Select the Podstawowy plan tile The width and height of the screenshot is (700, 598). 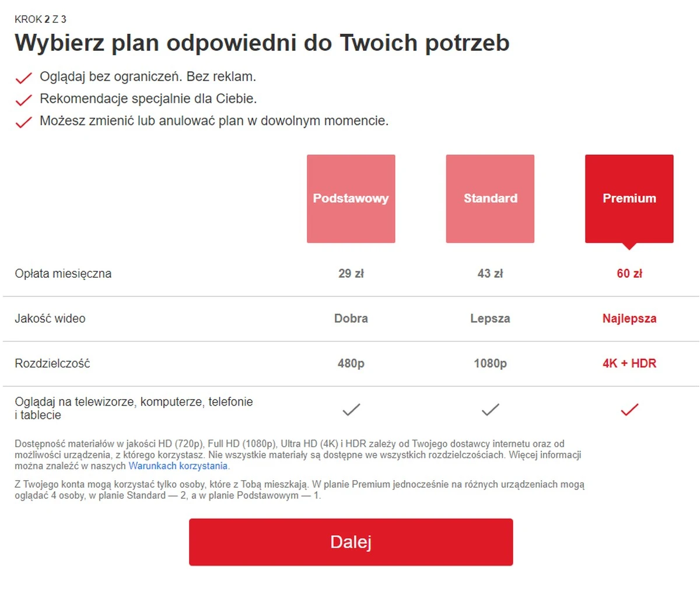point(351,198)
